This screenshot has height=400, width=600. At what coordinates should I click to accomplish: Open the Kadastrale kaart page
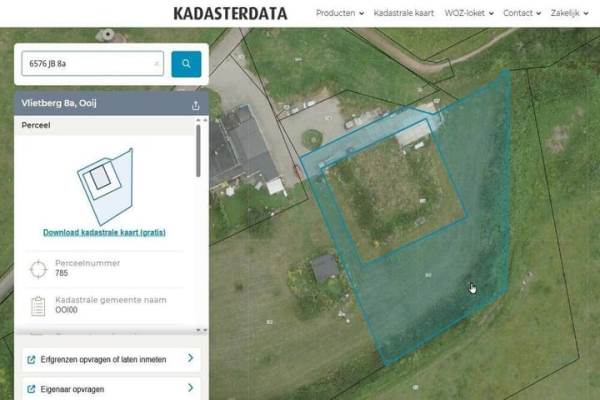402,14
